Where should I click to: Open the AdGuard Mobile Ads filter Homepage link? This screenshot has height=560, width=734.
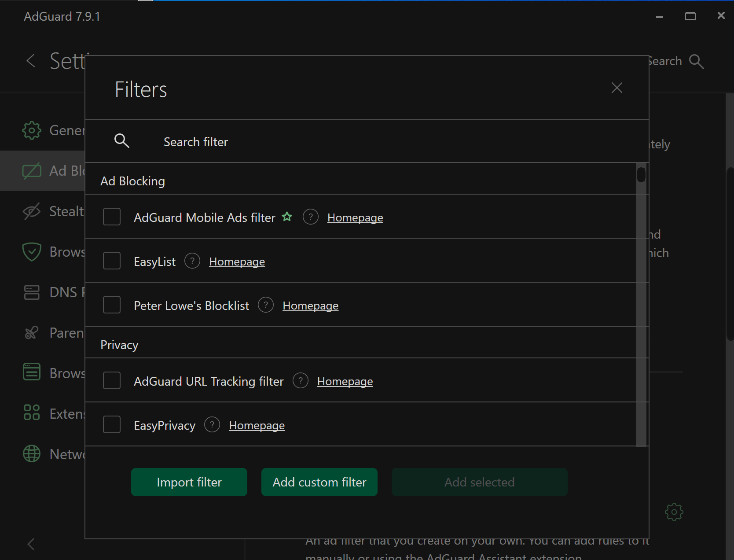(x=355, y=217)
